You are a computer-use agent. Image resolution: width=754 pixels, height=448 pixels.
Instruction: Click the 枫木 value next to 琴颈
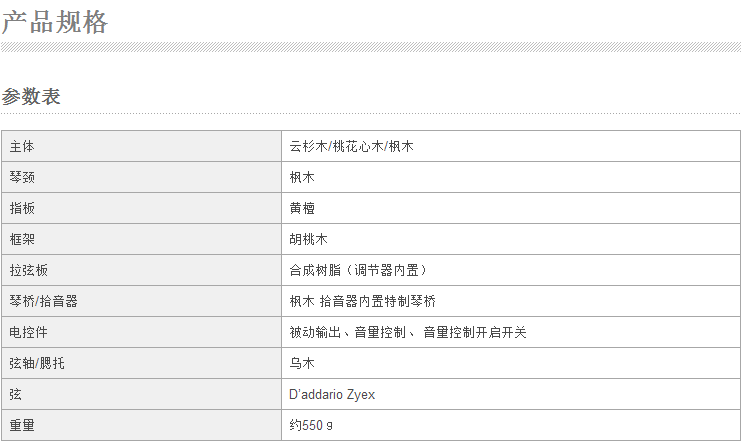(302, 177)
